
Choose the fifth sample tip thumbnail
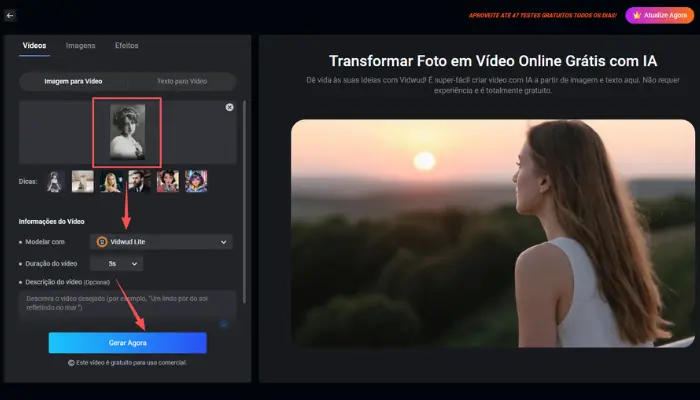pos(168,181)
